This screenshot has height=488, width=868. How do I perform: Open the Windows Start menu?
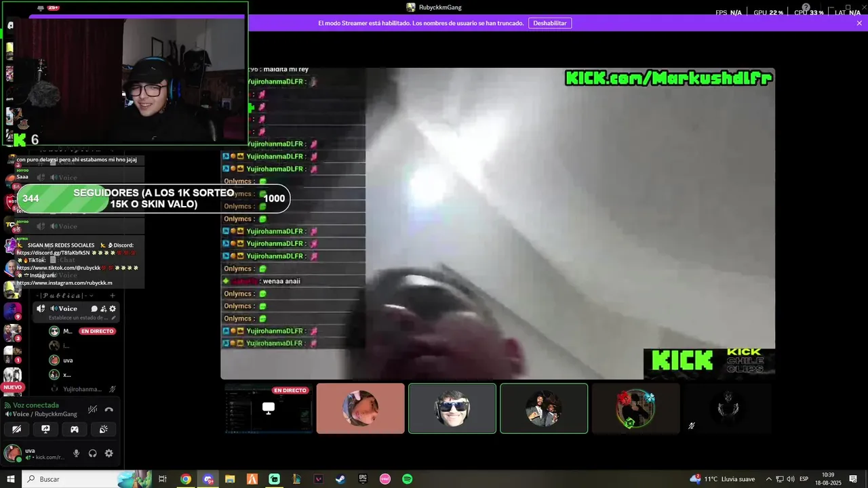[10, 479]
